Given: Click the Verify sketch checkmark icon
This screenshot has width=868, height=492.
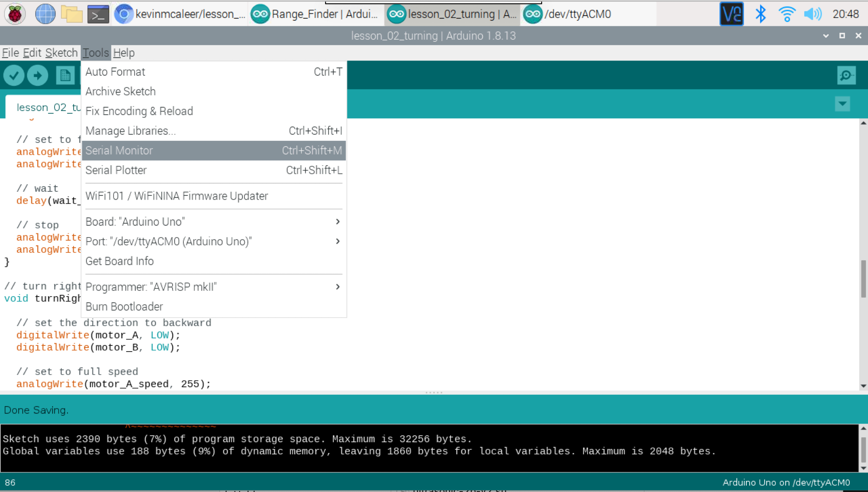Looking at the screenshot, I should click(x=14, y=75).
